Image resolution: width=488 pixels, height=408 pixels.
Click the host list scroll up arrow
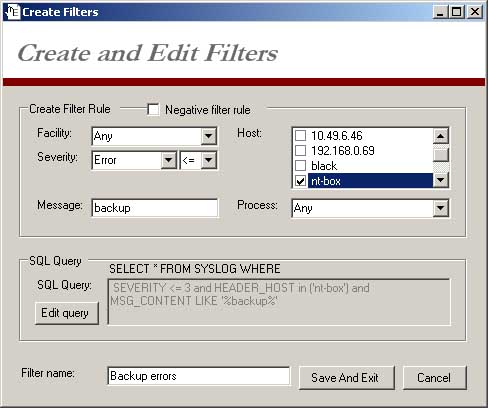441,136
